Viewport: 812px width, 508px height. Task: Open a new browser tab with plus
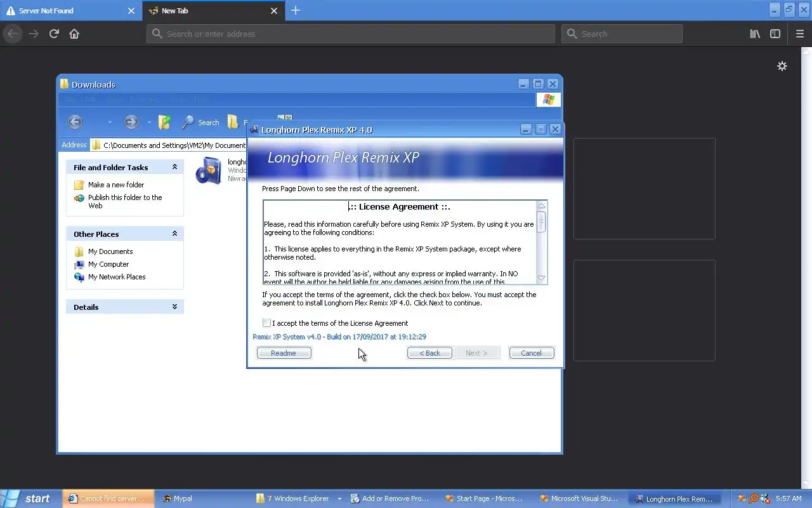click(x=296, y=10)
